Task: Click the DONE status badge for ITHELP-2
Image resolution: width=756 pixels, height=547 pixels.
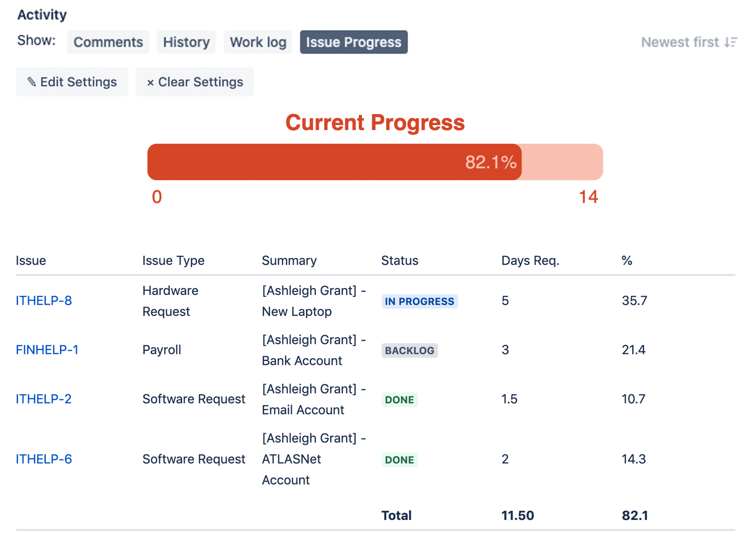Action: (x=400, y=399)
